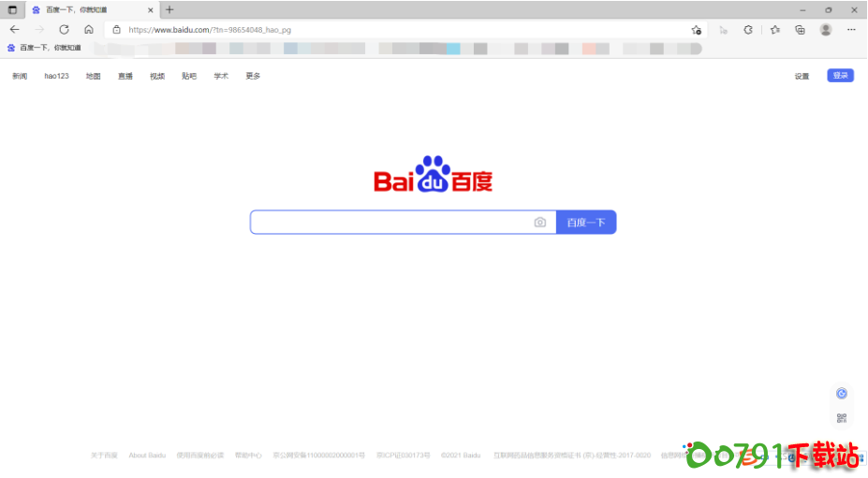Open the favorites list icon
The width and height of the screenshot is (868, 478).
pyautogui.click(x=774, y=30)
